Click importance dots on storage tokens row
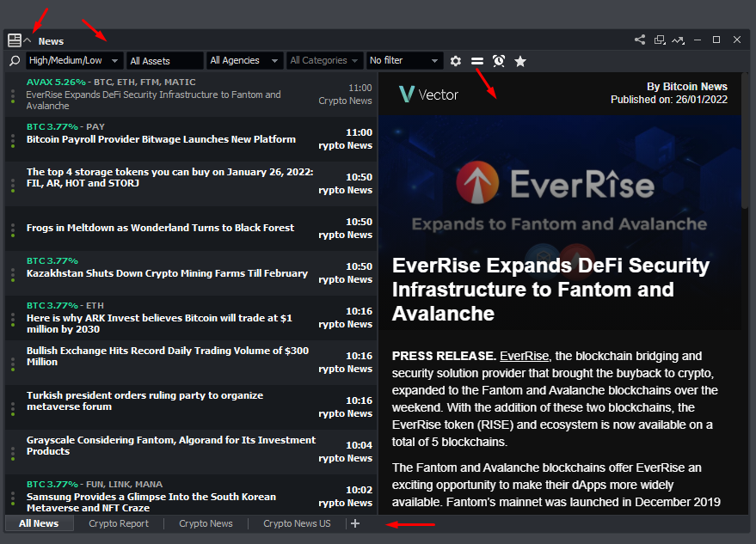This screenshot has height=544, width=756. click(x=13, y=186)
